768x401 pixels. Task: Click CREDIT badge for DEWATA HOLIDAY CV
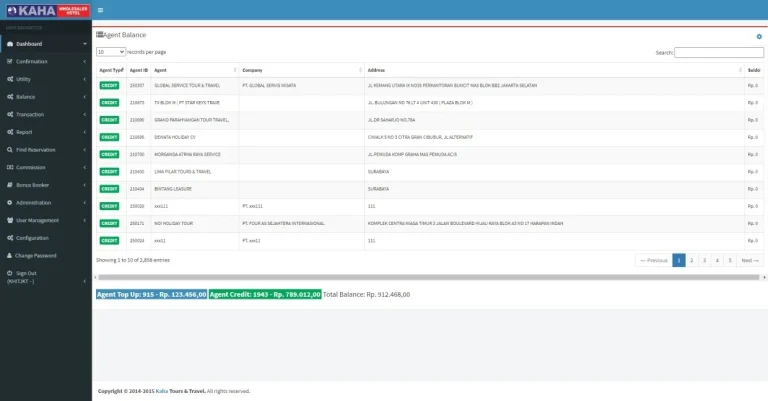tap(109, 137)
